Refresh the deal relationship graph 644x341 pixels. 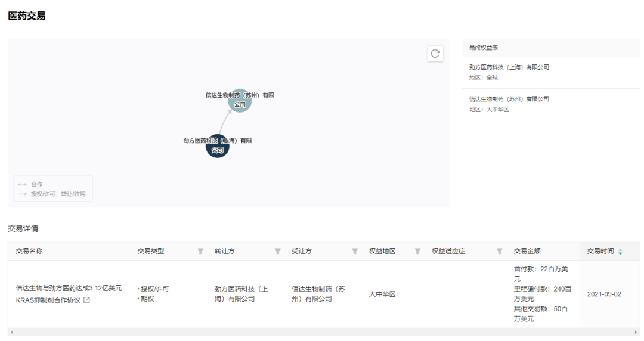435,54
